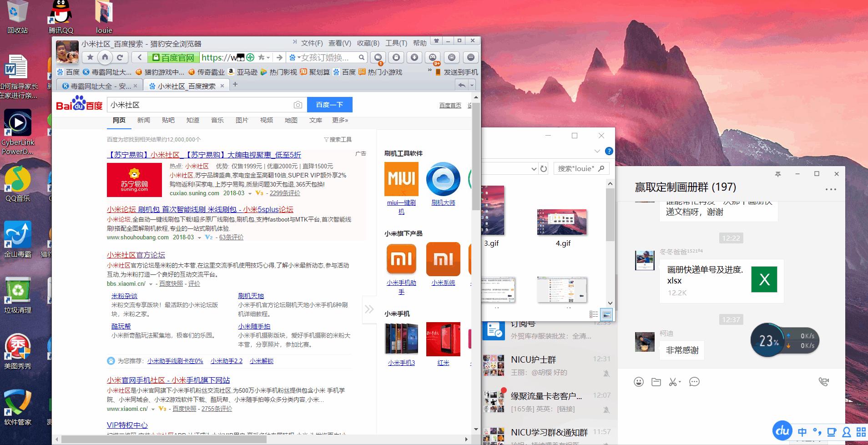Screen dimensions: 868x445
Task: Open the 小米社区官方论坛 search result
Action: [x=136, y=255]
